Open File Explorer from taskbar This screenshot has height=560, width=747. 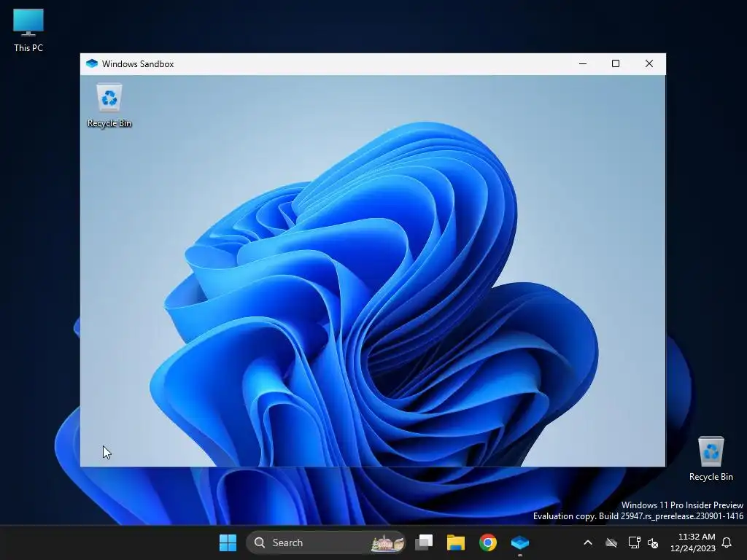coord(455,542)
